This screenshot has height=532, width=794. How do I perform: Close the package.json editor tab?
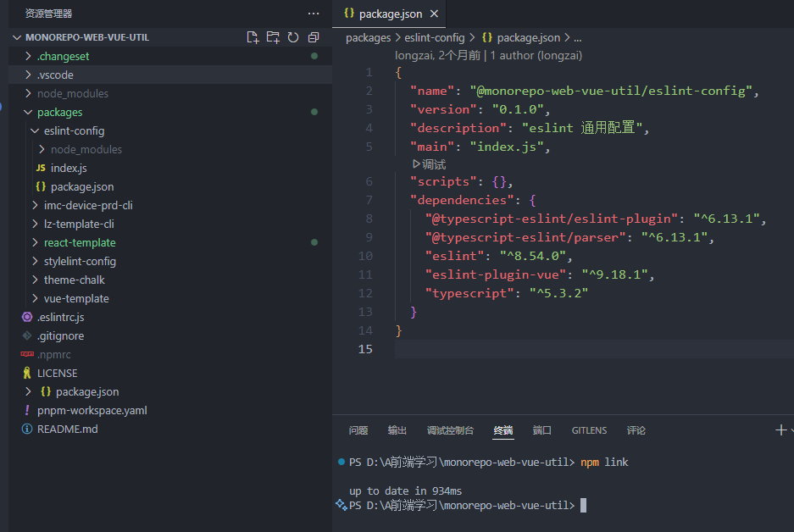(434, 14)
